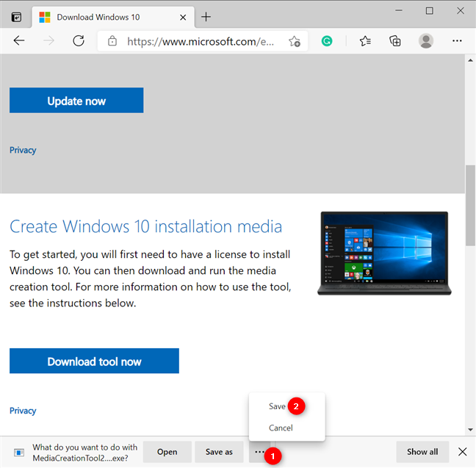Click Show all downloads
Viewport: 476px width, 468px height.
[x=422, y=452]
